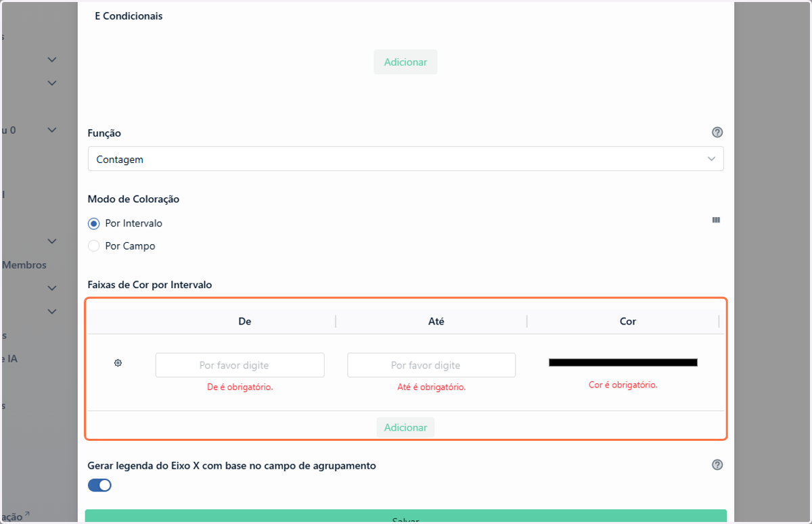
Task: Open the black Cor color swatch
Action: (x=623, y=363)
